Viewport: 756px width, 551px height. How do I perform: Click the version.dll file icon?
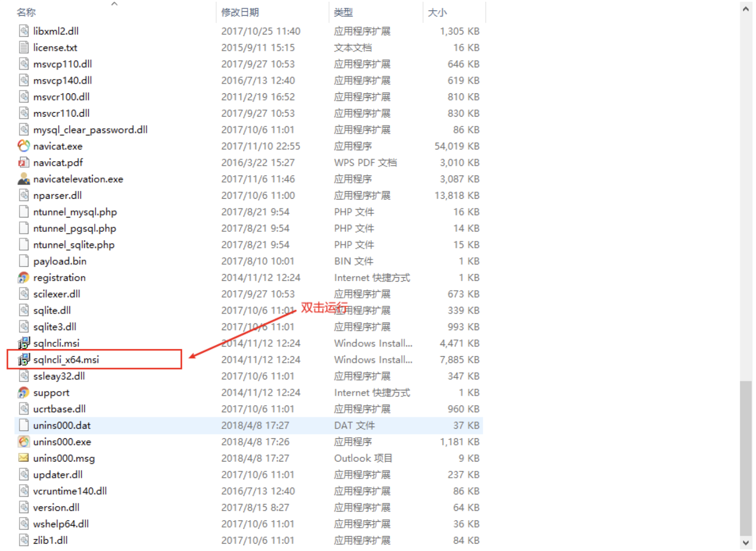(x=24, y=507)
